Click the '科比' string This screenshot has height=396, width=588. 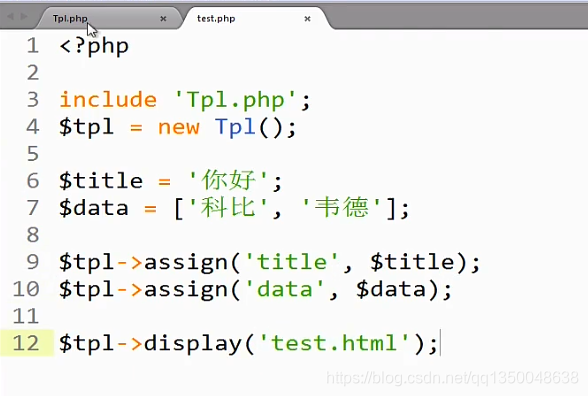tap(229, 207)
